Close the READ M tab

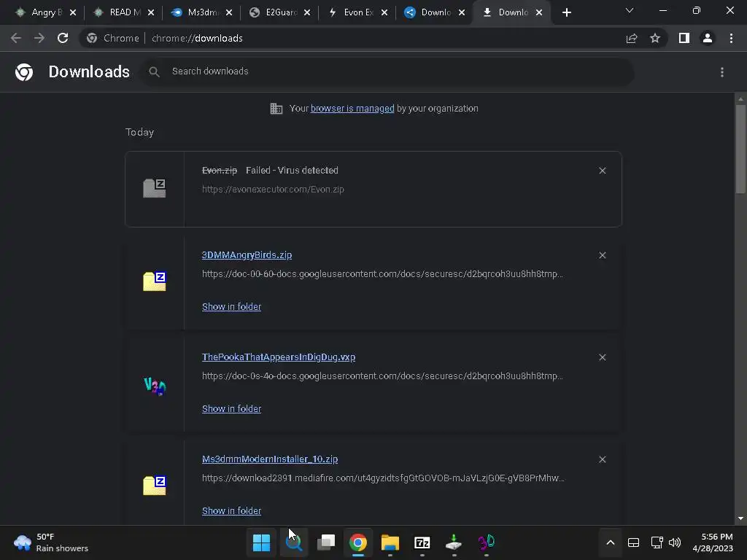(151, 12)
